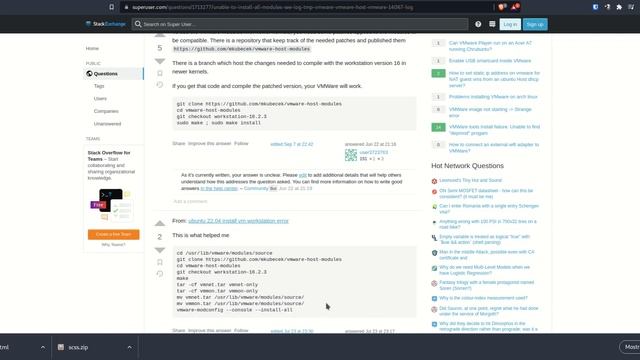This screenshot has width=640, height=360.
Task: Click the Sign up button
Action: tap(535, 24)
